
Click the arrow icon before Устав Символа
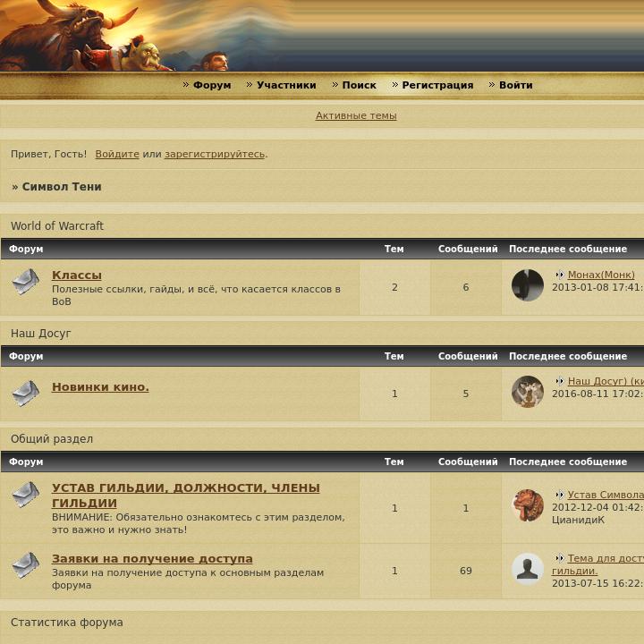[559, 495]
